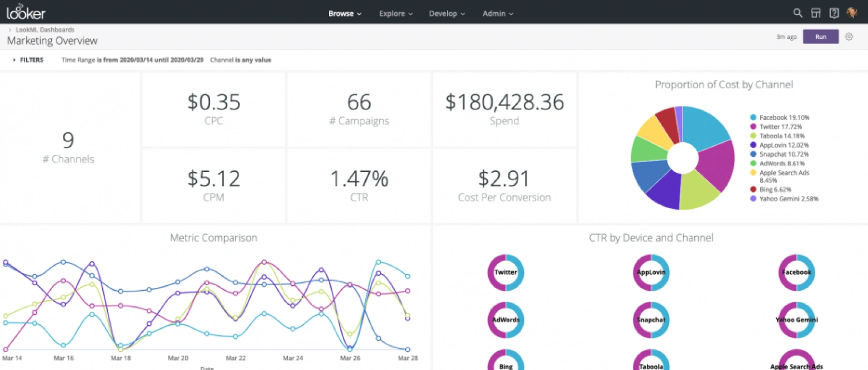Screen dimensions: 868x370
Task: Click the Mar 18 axis label
Action: (121, 358)
